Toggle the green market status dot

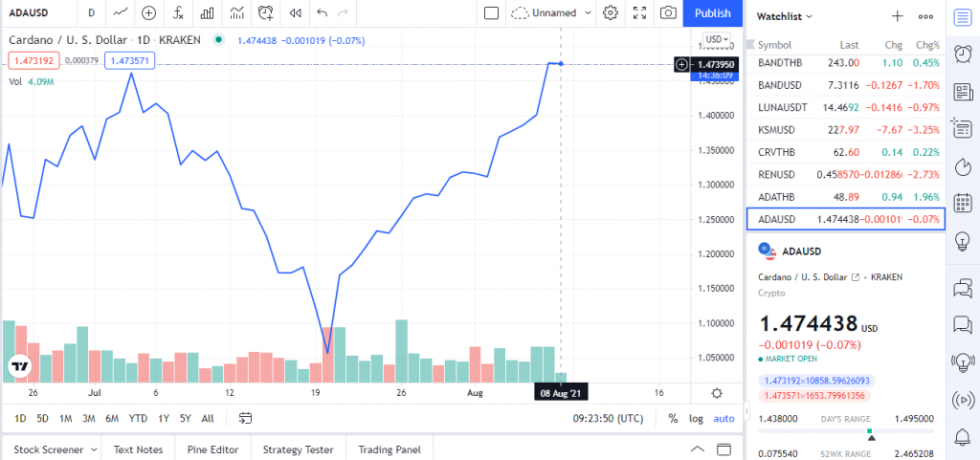(218, 40)
